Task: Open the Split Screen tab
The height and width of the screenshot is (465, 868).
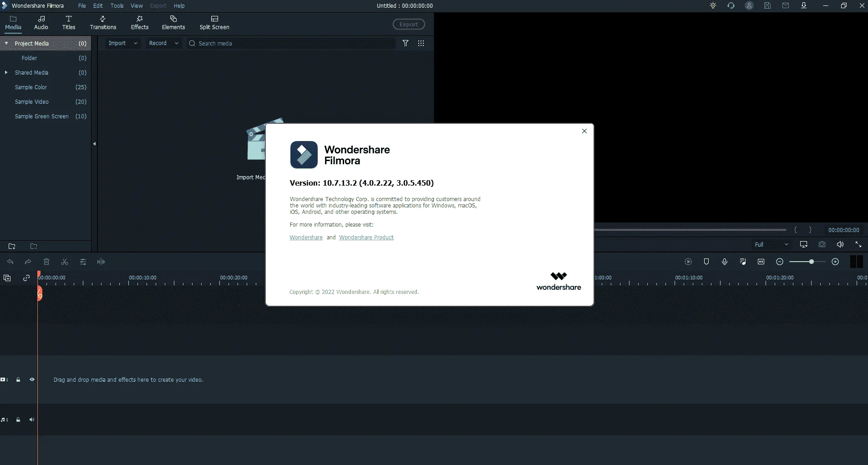Action: tap(214, 23)
